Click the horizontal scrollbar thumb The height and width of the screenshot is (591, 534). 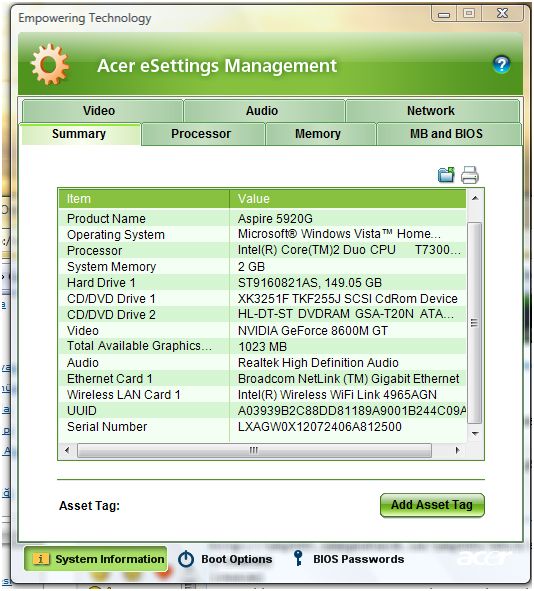pyautogui.click(x=254, y=450)
